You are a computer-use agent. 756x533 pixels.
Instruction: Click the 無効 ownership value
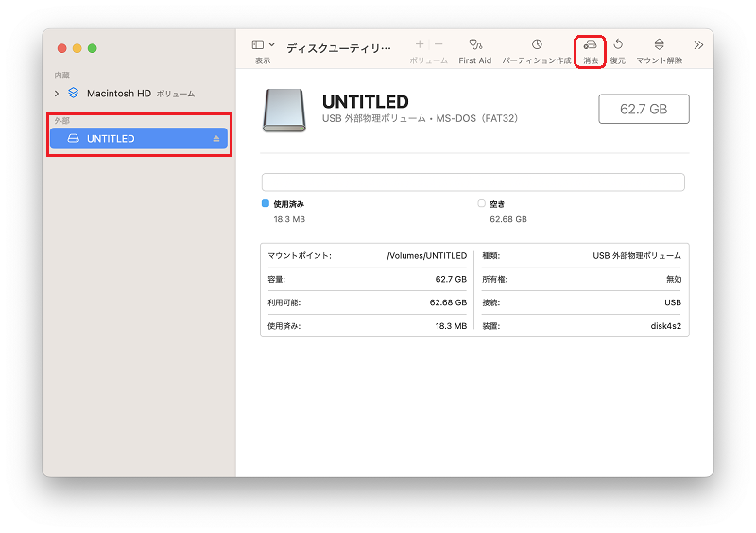[x=674, y=279]
